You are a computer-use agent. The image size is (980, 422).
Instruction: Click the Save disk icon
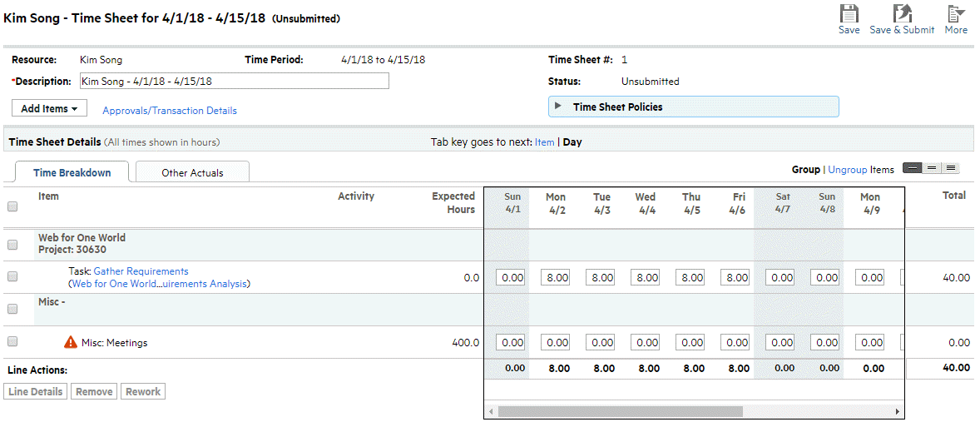click(x=849, y=14)
